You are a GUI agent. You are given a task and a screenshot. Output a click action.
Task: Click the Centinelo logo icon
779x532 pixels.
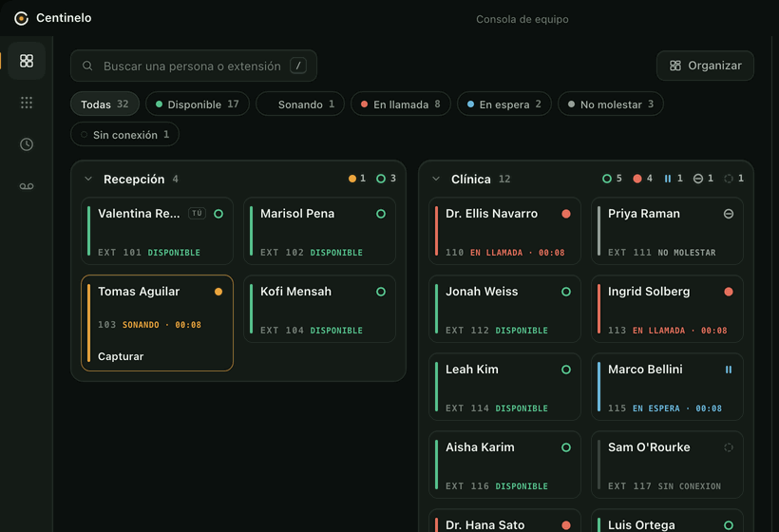[21, 18]
